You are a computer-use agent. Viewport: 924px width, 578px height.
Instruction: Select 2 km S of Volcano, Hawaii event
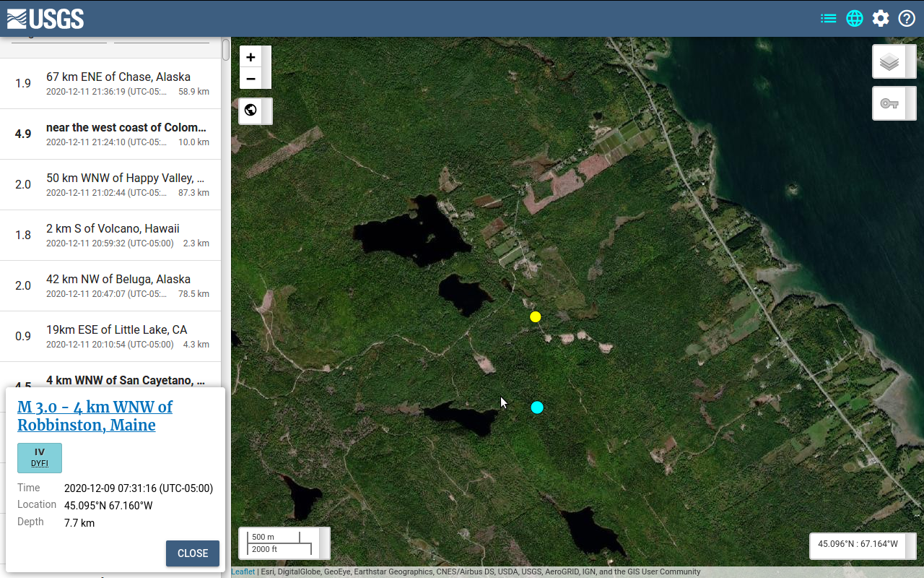tap(110, 236)
